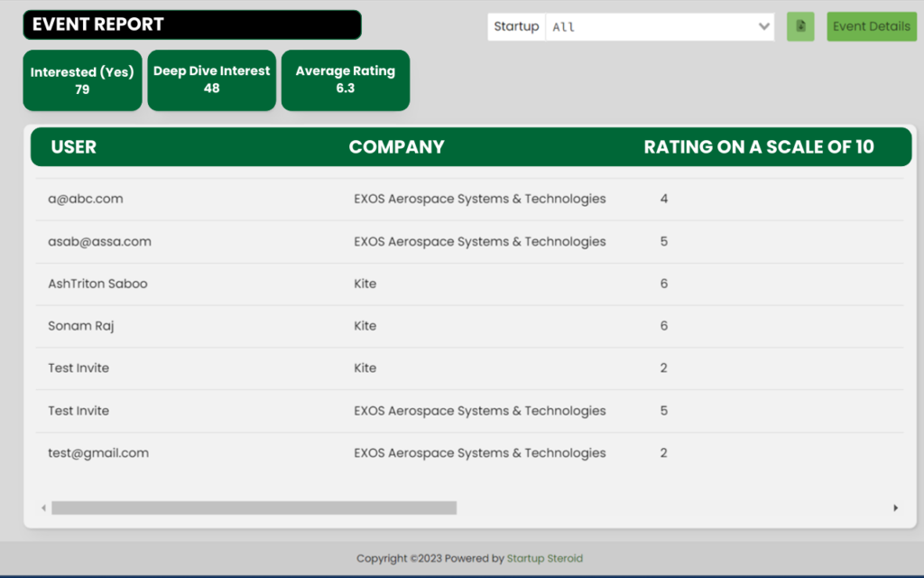Open the Startup Steroid footer link
Screen dimensions: 924x578
coord(544,558)
